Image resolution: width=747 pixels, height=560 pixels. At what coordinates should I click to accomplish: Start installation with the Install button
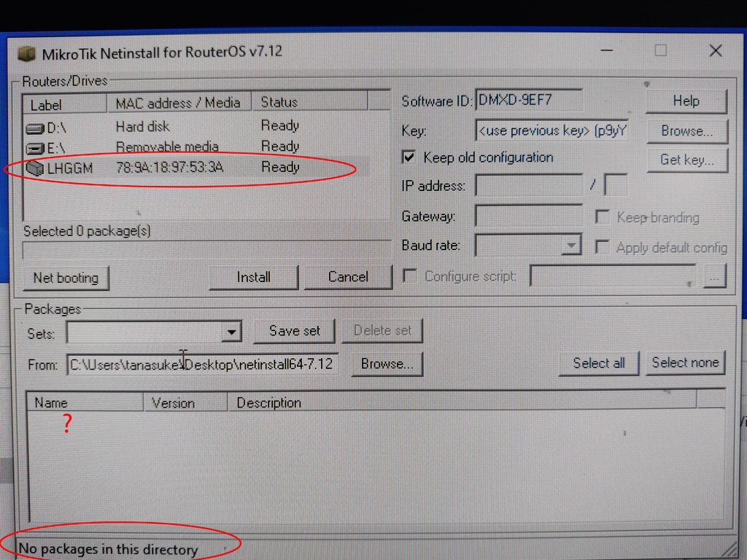tap(253, 277)
